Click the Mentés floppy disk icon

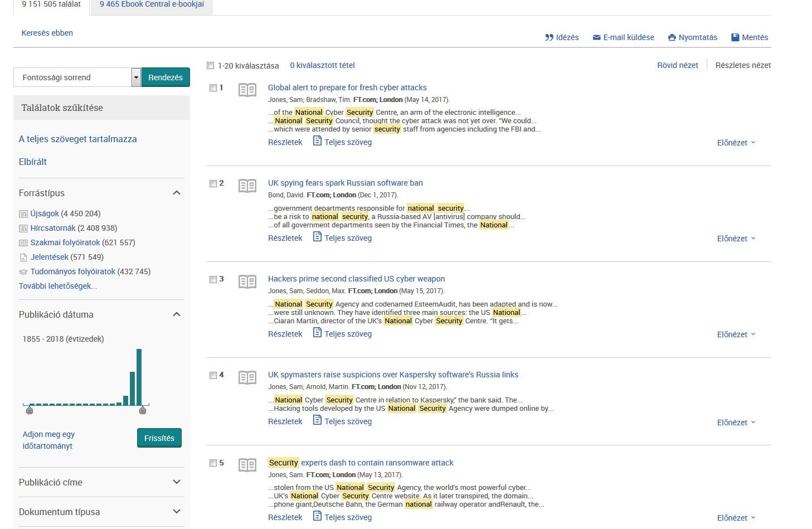[735, 37]
